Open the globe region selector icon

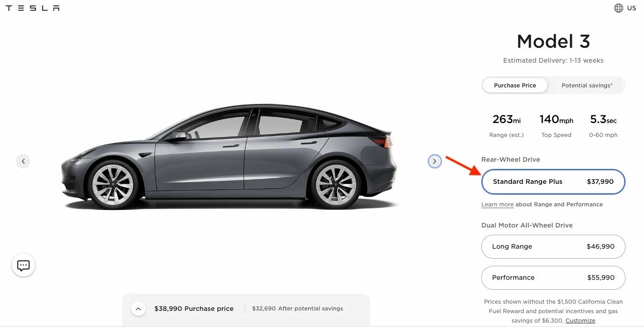[618, 8]
